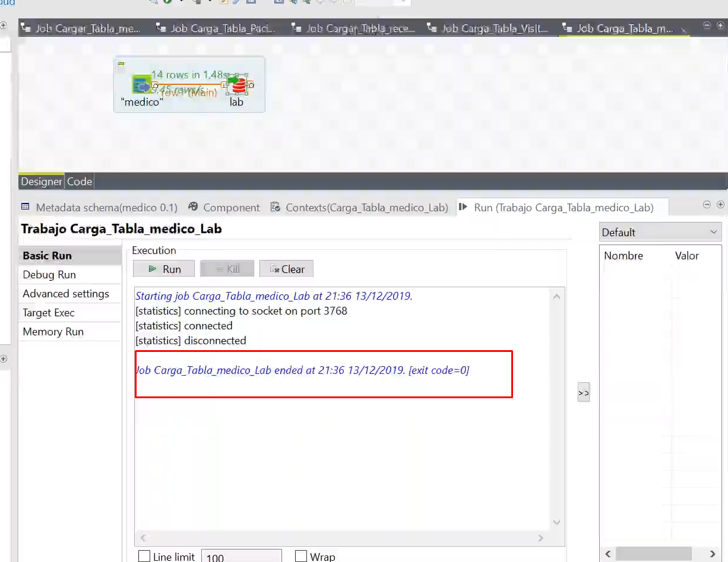Click the green run toolbar icon
The image size is (728, 562).
pyautogui.click(x=167, y=3)
